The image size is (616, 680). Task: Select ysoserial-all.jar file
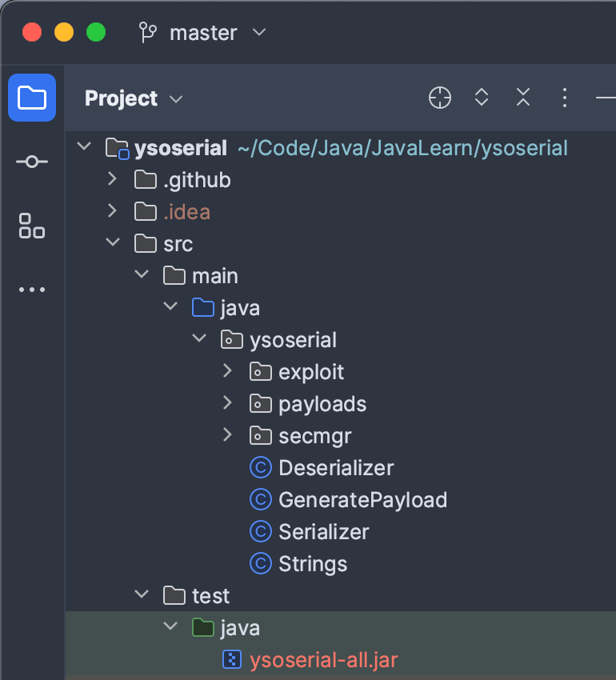click(324, 660)
